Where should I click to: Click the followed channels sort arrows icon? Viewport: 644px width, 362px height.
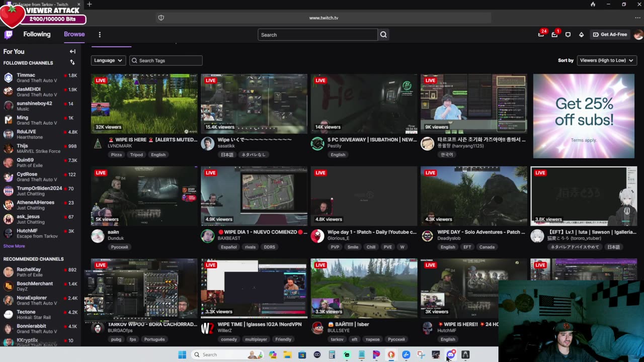point(72,62)
